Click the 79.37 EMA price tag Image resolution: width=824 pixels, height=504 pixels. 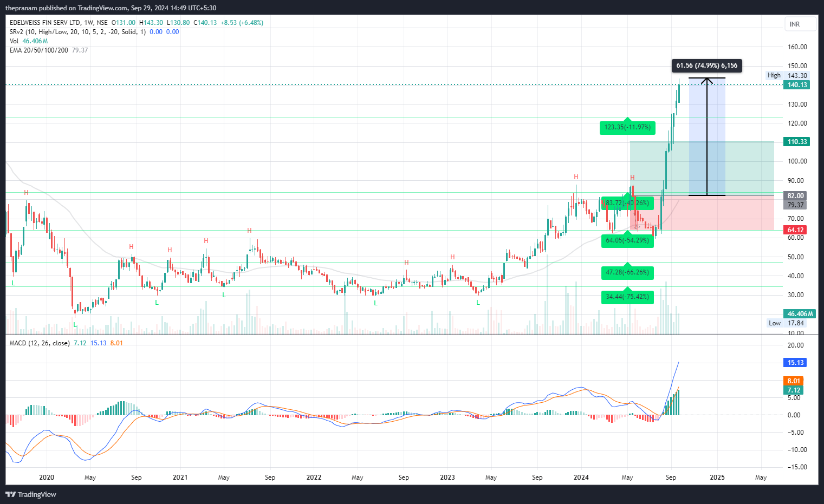click(x=795, y=205)
